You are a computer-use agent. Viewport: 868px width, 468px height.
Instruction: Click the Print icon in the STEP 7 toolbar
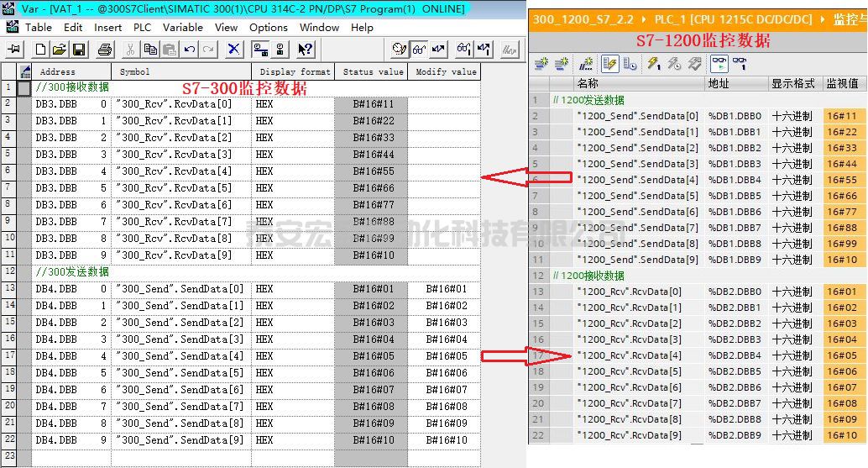tap(104, 50)
